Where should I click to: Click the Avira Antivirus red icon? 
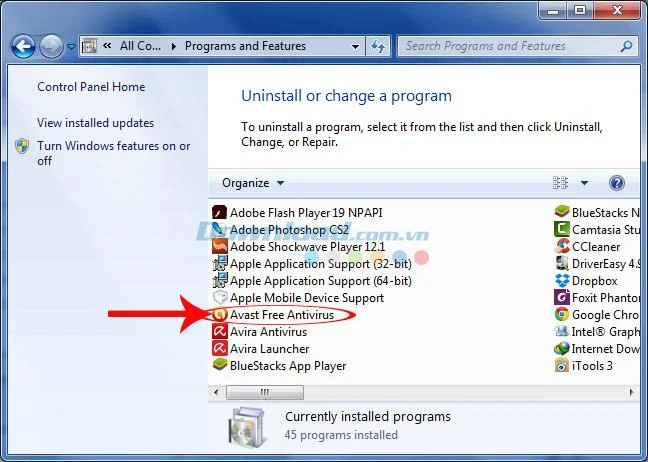pos(219,331)
